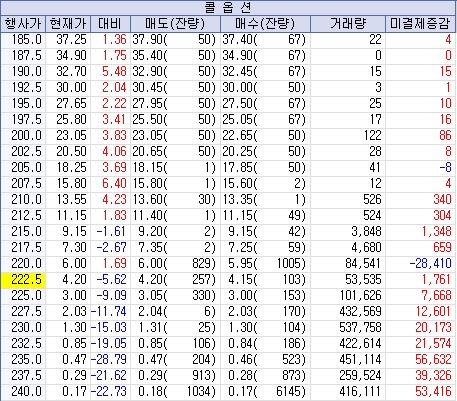The height and width of the screenshot is (401, 457).
Task: Select volume 84,541 in the 220.0 row
Action: click(363, 263)
